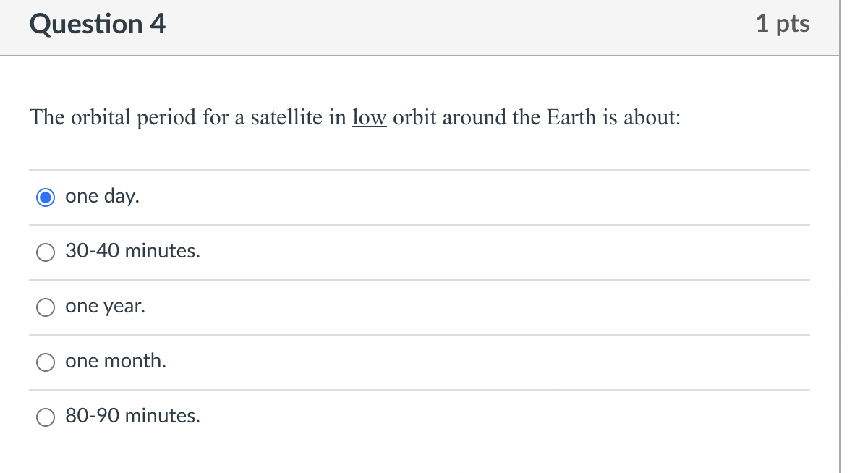The image size is (868, 473).
Task: Click the 'one year.' answer label text
Action: coord(105,306)
